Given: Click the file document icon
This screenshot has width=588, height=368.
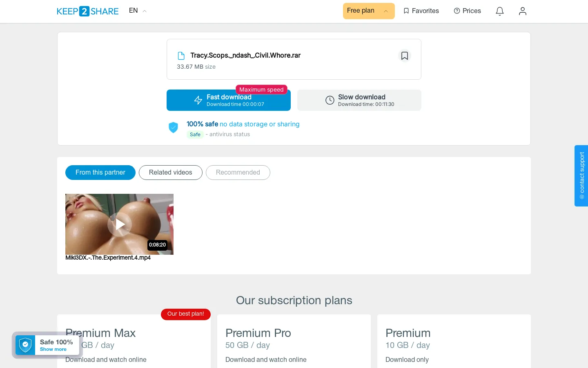Looking at the screenshot, I should (x=181, y=56).
